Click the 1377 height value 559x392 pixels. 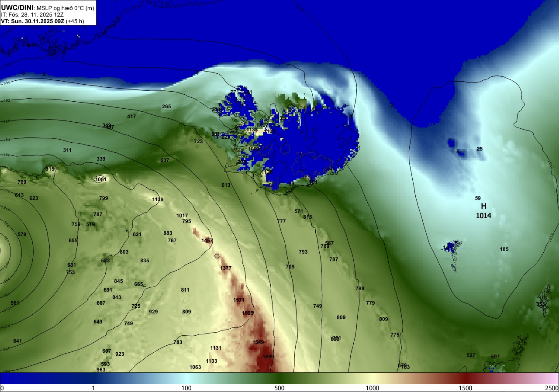[226, 268]
